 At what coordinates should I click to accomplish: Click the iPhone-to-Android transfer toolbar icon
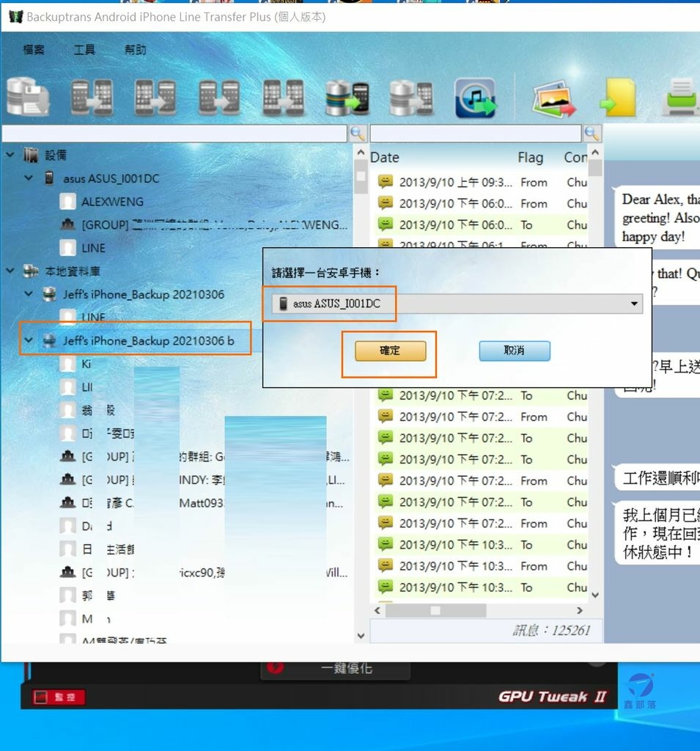pyautogui.click(x=155, y=98)
